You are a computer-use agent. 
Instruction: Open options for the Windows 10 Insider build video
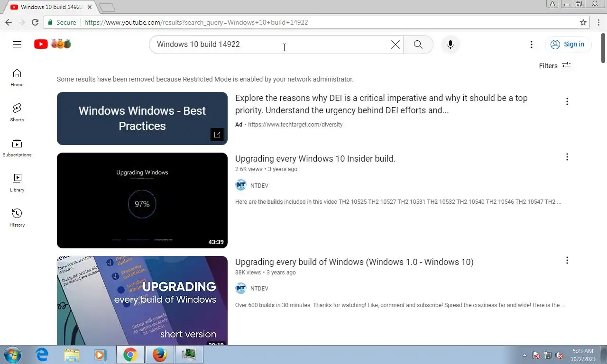[567, 157]
